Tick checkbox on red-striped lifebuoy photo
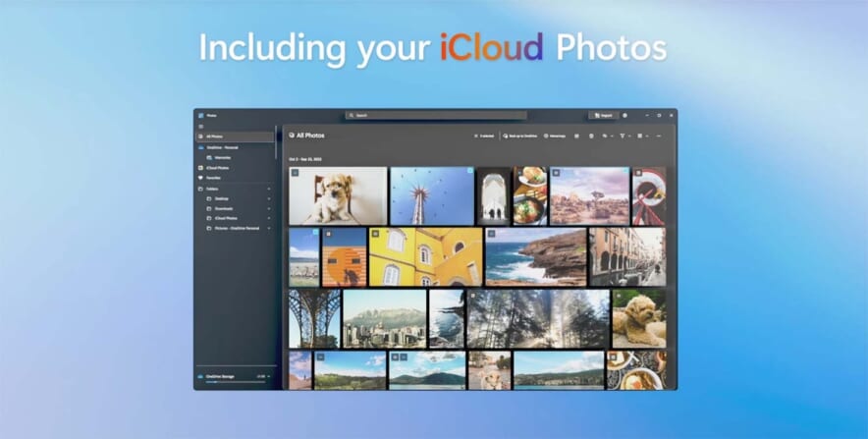Viewport: 868px width, 439px height. pyautogui.click(x=638, y=173)
